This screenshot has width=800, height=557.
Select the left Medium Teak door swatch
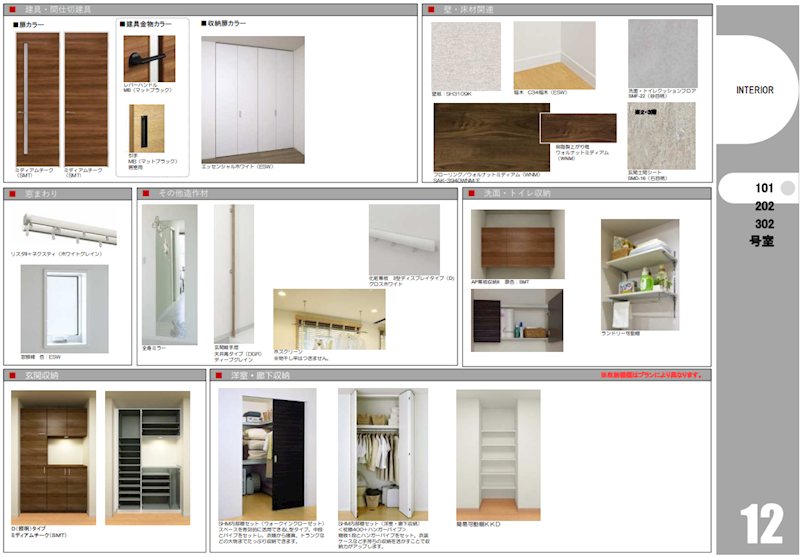[36, 98]
